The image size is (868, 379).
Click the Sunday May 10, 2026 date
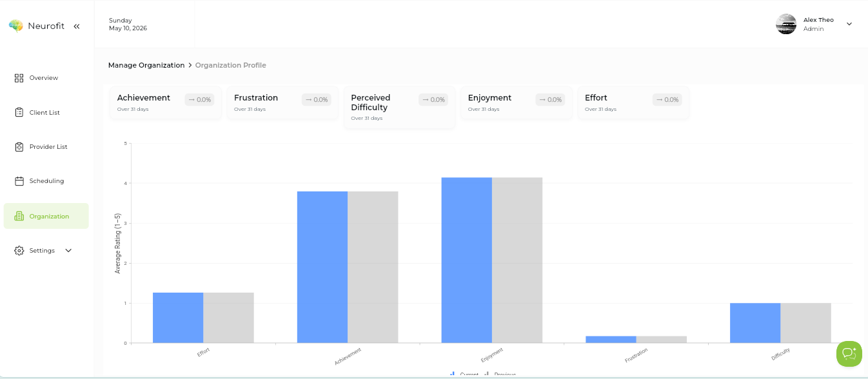coord(128,24)
